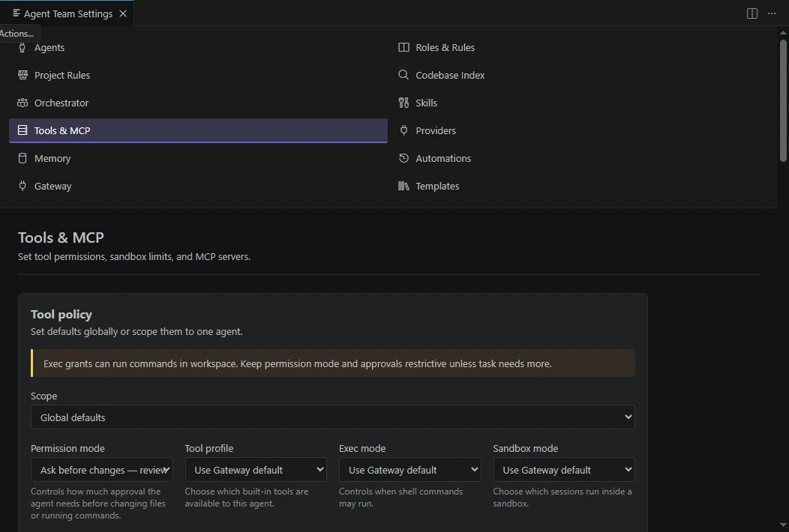Close the Agent Team Settings tab
Screen dimensions: 789x532
tap(123, 13)
